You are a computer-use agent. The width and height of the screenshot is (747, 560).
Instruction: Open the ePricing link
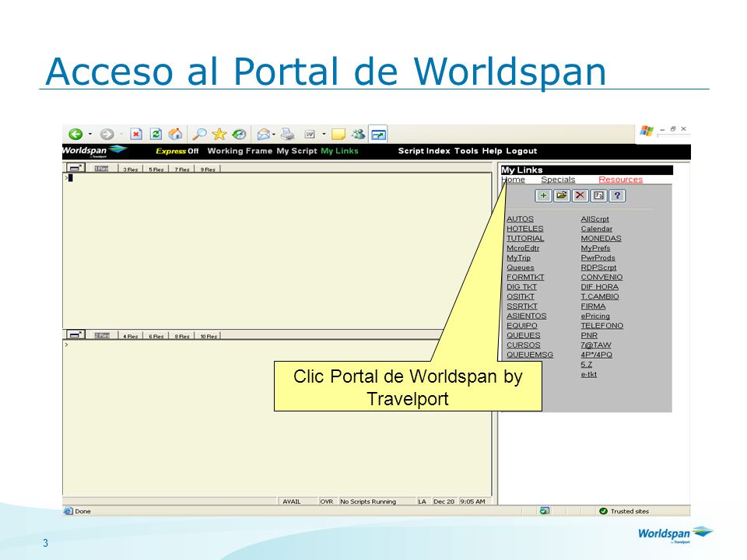click(x=595, y=316)
